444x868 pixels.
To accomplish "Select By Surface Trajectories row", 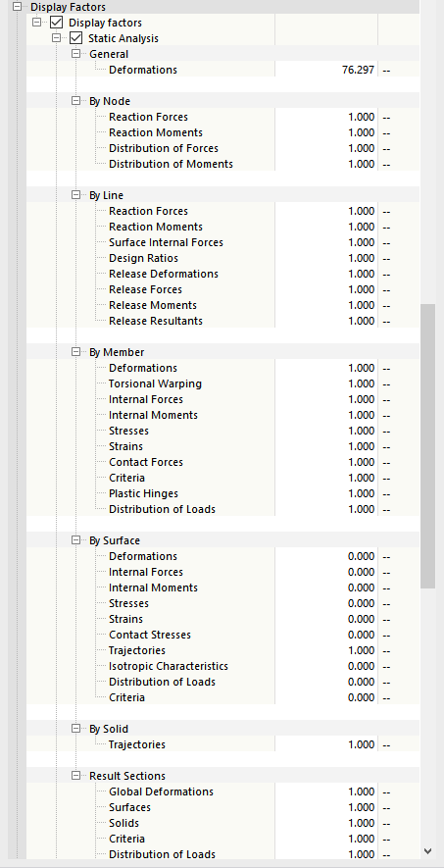I will coord(223,650).
